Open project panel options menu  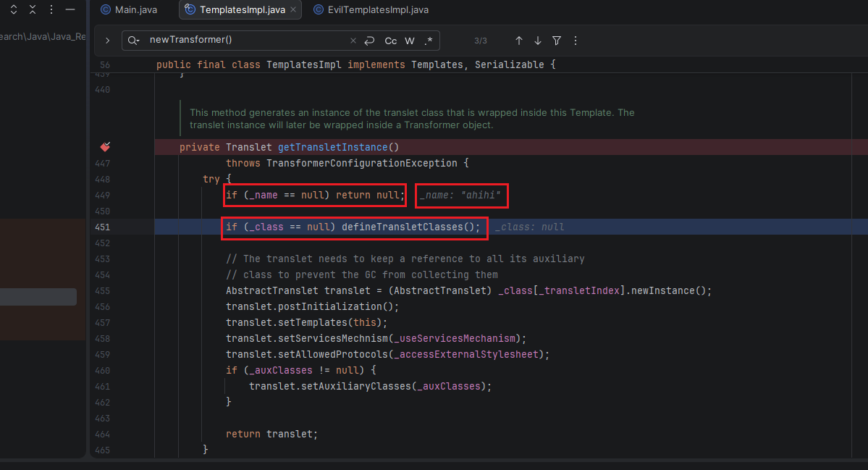51,9
